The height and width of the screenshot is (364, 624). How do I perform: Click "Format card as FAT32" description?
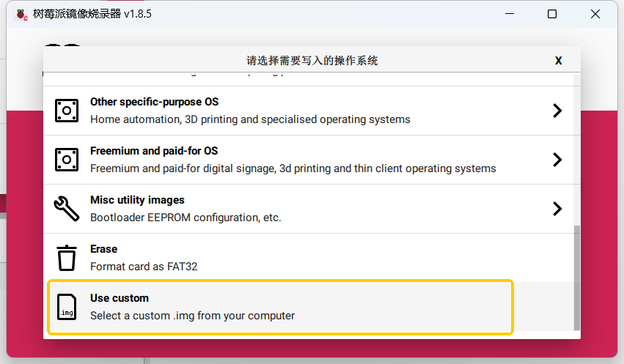[x=144, y=267]
